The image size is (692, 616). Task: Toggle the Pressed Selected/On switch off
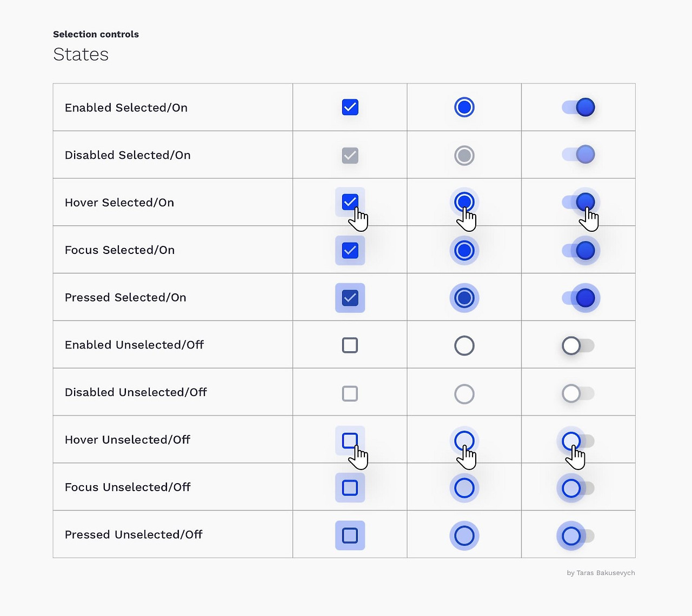tap(578, 297)
